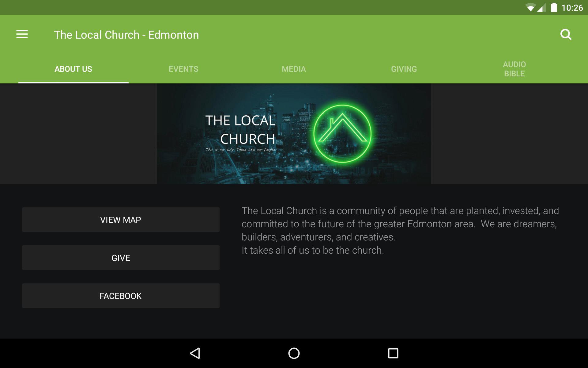The height and width of the screenshot is (368, 588).
Task: Open the hamburger navigation menu
Action: [22, 34]
